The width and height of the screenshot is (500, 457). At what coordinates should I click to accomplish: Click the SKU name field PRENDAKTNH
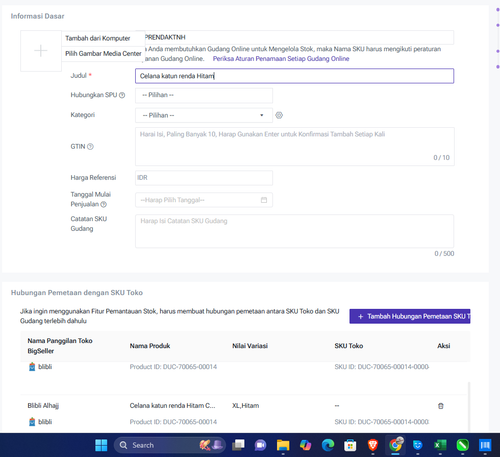(x=299, y=37)
